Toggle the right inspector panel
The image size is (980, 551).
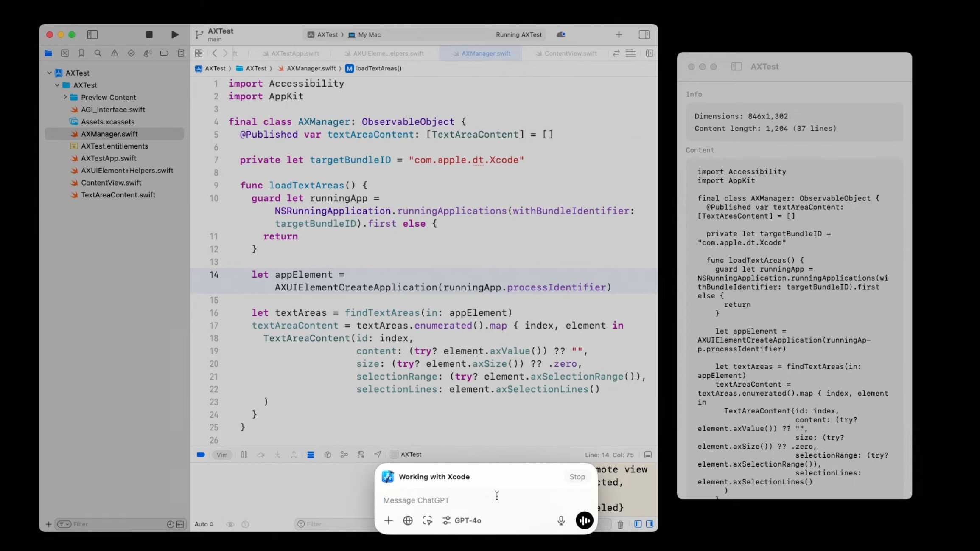tap(644, 34)
